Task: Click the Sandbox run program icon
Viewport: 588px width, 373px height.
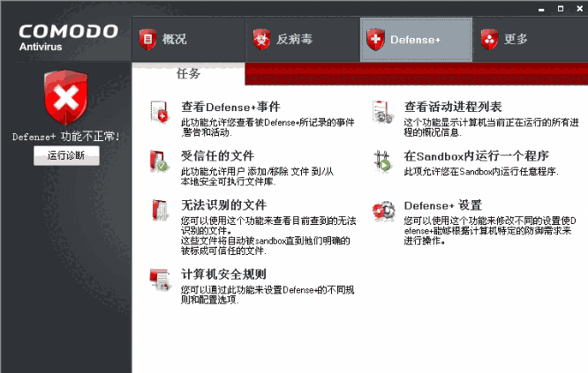Action: click(x=382, y=161)
